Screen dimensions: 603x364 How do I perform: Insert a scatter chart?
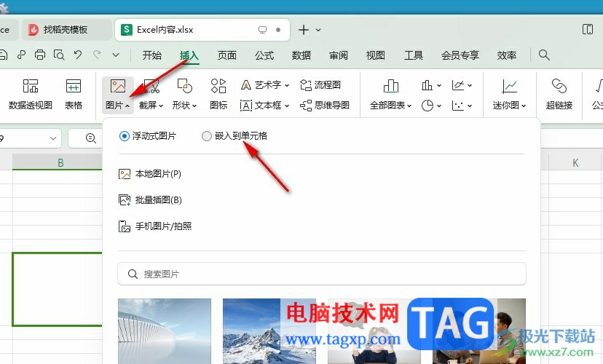[x=462, y=106]
